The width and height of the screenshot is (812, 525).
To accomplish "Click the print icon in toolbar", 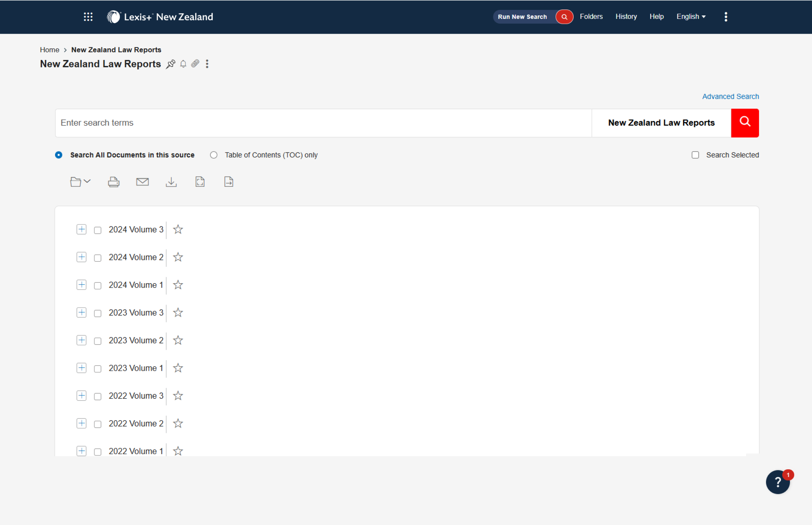I will [114, 182].
